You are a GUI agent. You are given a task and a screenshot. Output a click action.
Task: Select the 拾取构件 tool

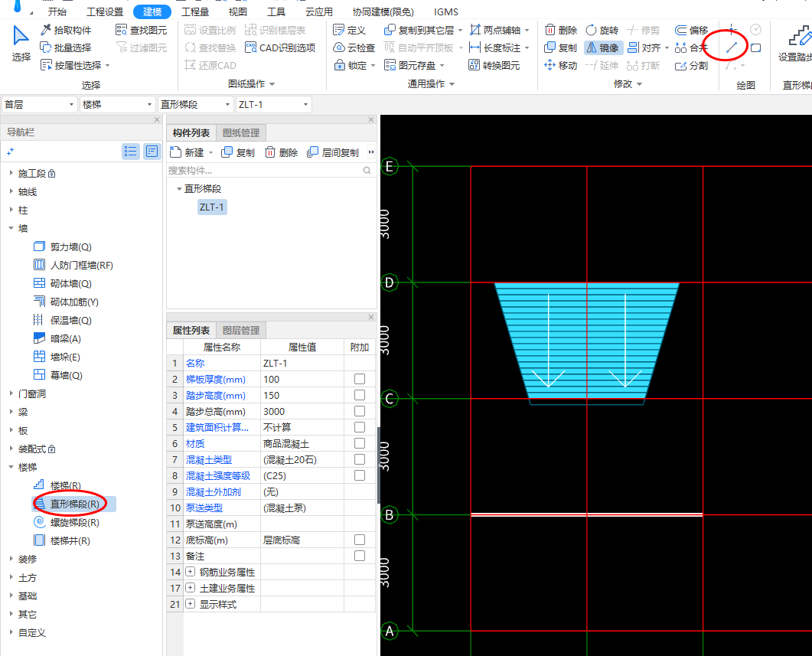click(x=66, y=30)
